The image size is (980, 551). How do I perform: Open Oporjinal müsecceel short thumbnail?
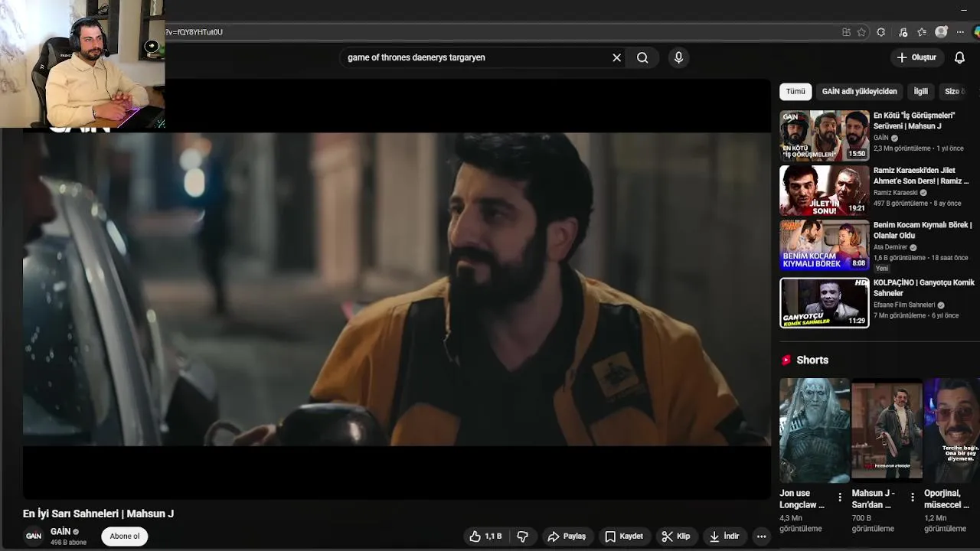click(952, 430)
